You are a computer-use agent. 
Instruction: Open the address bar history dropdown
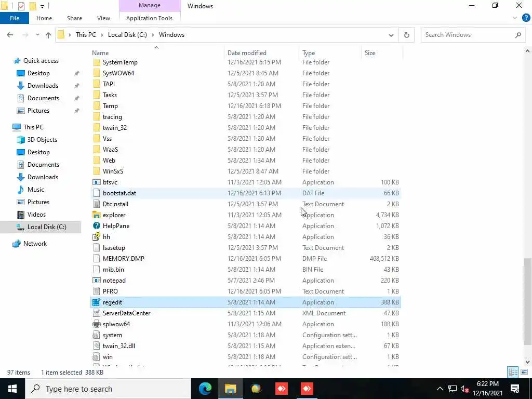click(391, 35)
